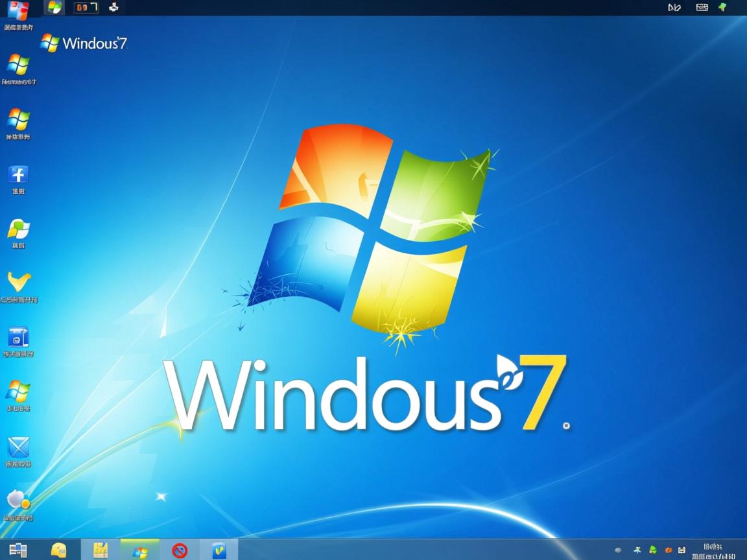Open the notepad document icon on the taskbar
747x560 pixels.
[x=101, y=550]
